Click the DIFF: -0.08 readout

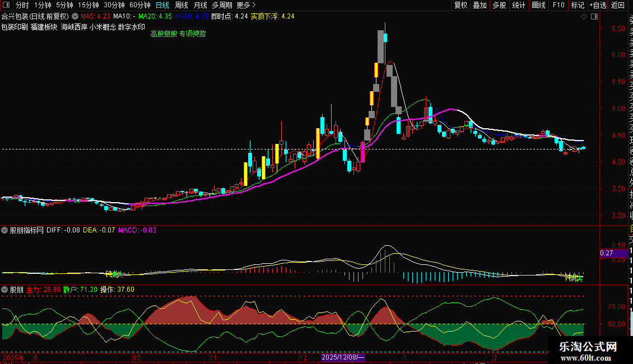pos(63,230)
